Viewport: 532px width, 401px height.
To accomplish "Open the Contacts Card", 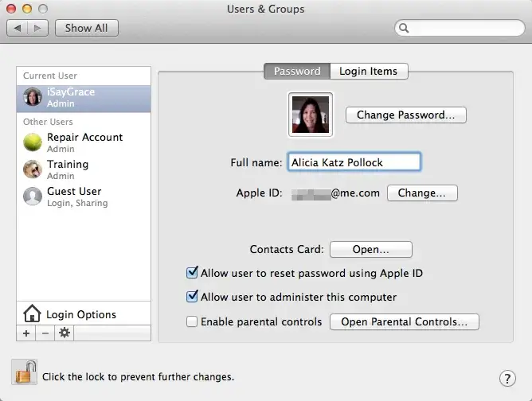I will [x=371, y=250].
